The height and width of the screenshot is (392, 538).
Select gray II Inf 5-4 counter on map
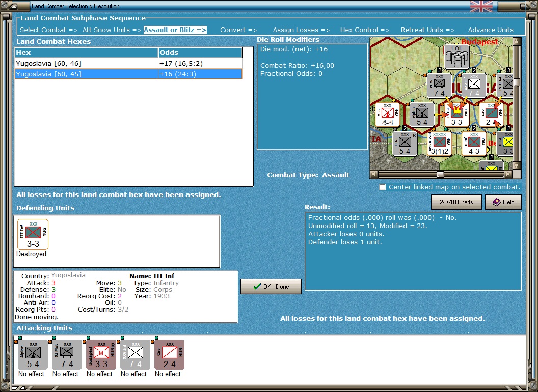pos(405,144)
